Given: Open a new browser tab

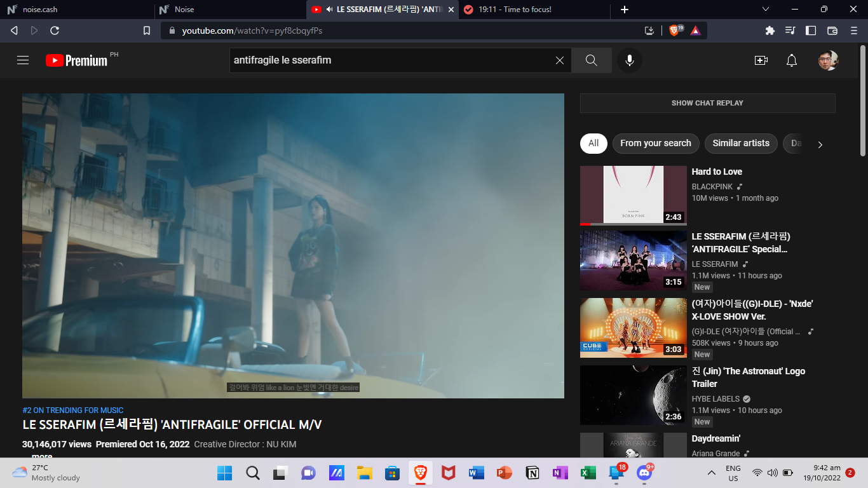Looking at the screenshot, I should (x=625, y=10).
